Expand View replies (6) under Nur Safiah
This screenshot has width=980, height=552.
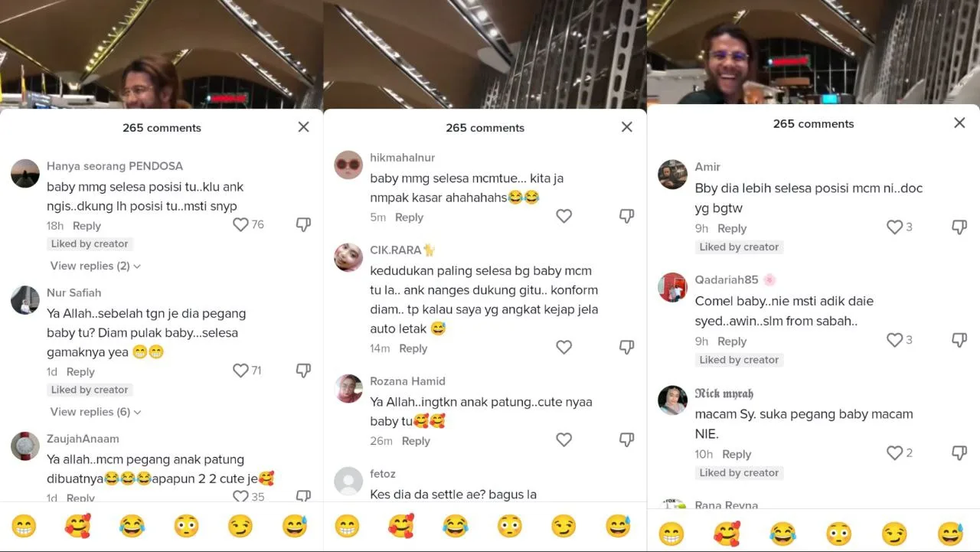click(96, 412)
